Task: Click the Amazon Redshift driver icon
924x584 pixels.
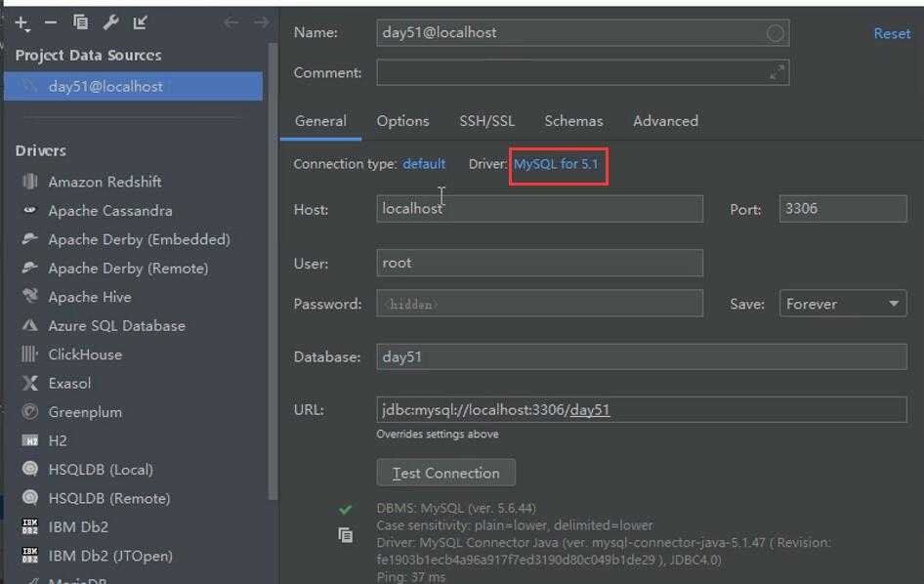Action: (29, 182)
